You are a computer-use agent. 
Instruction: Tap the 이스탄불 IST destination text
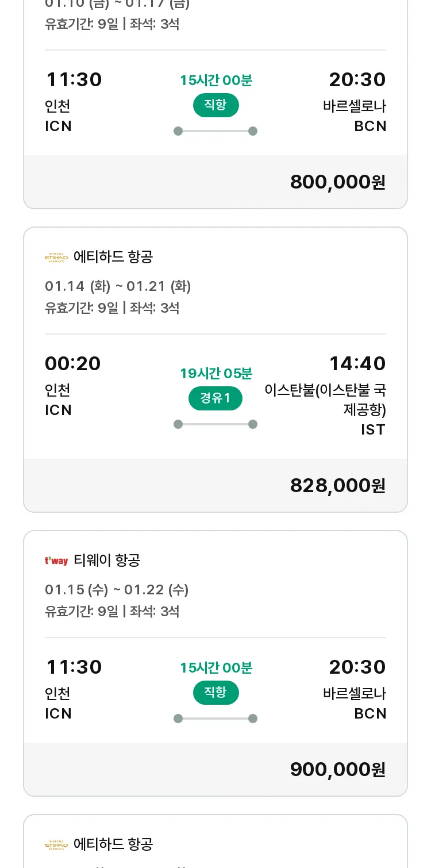(x=325, y=409)
